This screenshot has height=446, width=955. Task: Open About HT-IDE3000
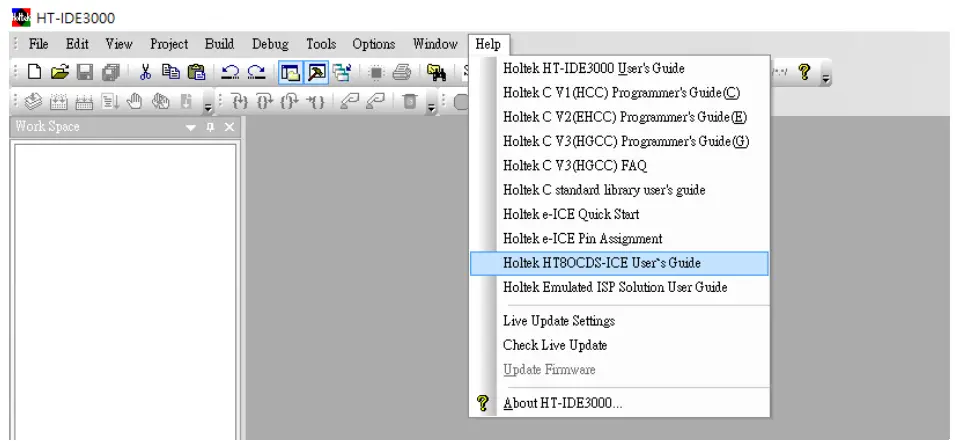(619, 403)
